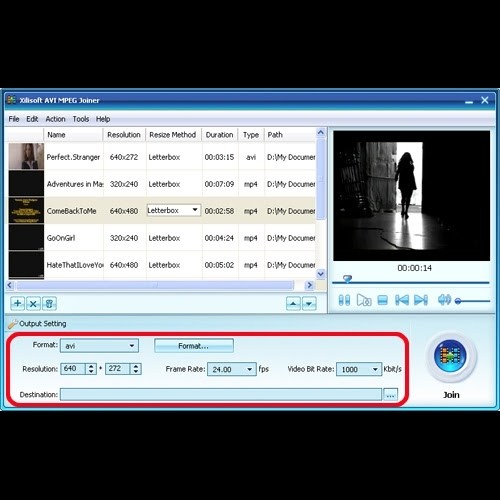Skip to previous clip in preview
The height and width of the screenshot is (500, 500).
coord(402,300)
